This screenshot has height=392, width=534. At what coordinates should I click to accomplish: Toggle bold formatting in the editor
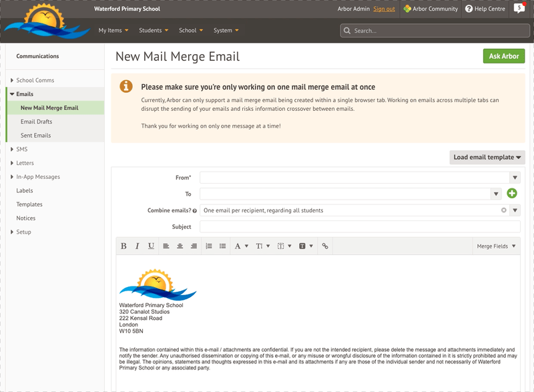123,246
